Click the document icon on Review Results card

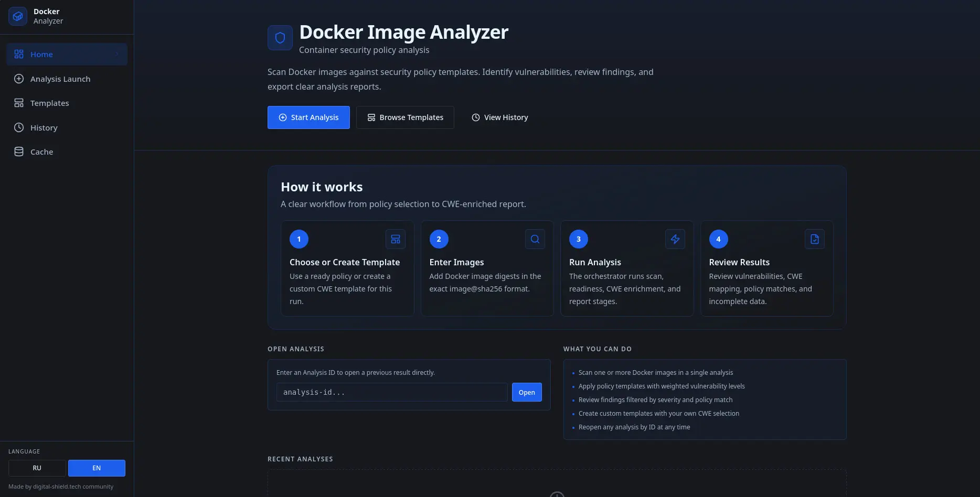click(x=815, y=239)
